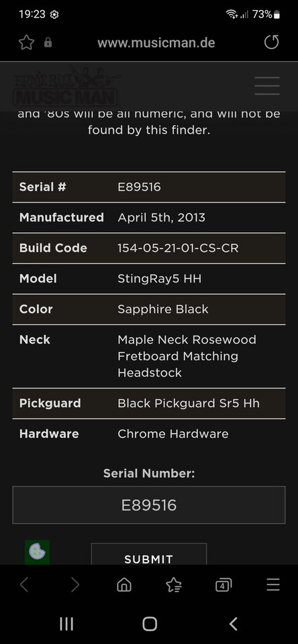Tap Android home button

pos(150,624)
